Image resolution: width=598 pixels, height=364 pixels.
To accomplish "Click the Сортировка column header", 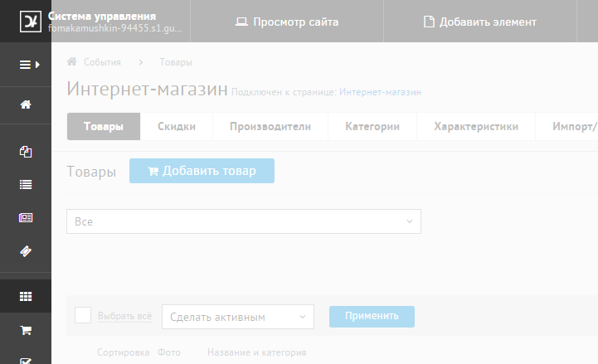I will [x=124, y=352].
